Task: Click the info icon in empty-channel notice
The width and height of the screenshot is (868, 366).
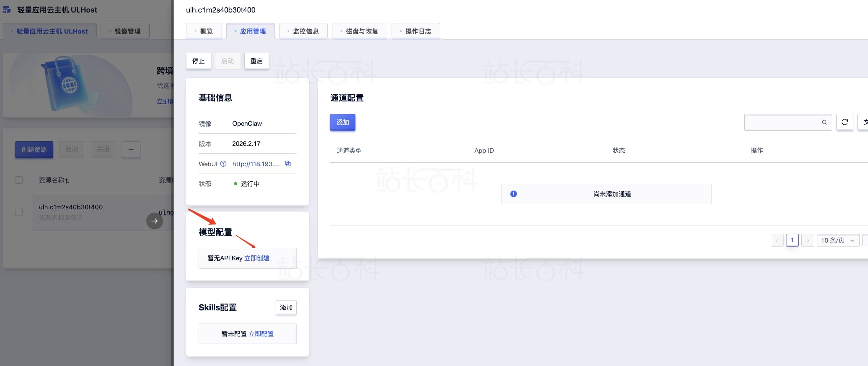Action: [514, 194]
